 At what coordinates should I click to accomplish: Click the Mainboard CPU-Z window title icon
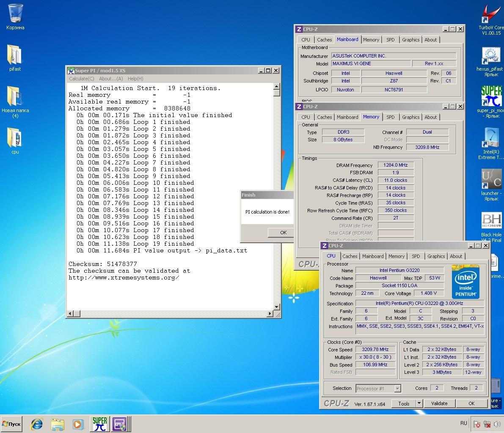[x=299, y=29]
